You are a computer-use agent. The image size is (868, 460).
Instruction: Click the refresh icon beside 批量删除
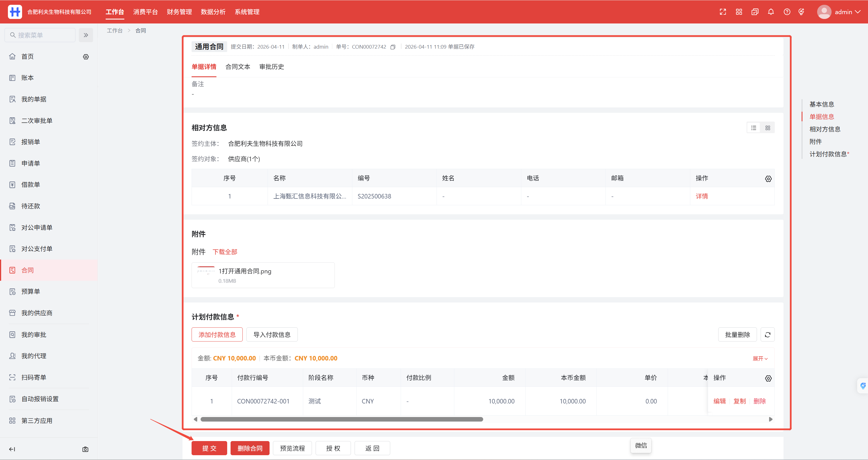tap(767, 334)
